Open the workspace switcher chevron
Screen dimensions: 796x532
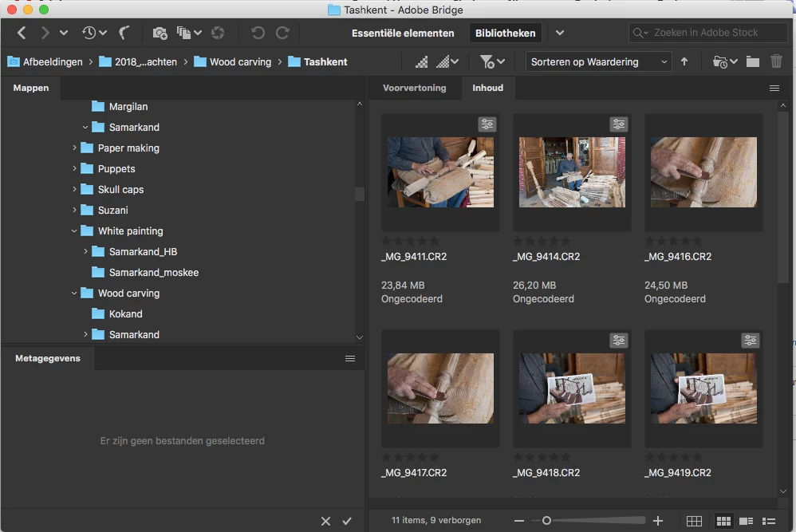559,33
